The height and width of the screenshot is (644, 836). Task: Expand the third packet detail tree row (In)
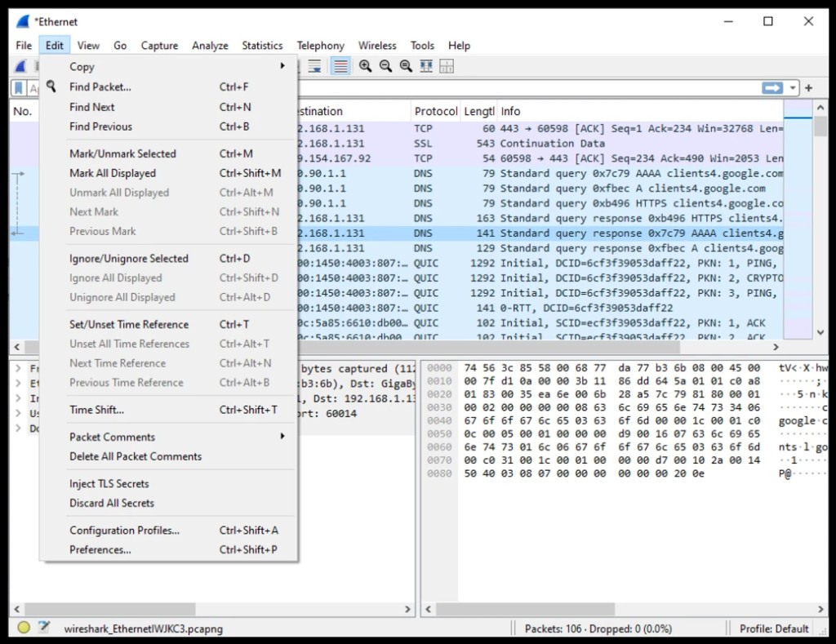18,398
